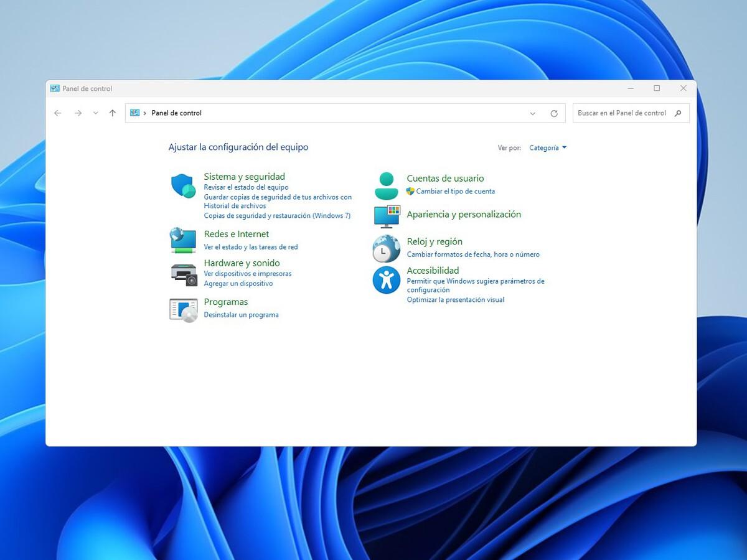This screenshot has width=747, height=560.
Task: Click Copias de seguridad y restauración (Windows 7)
Action: [x=277, y=215]
